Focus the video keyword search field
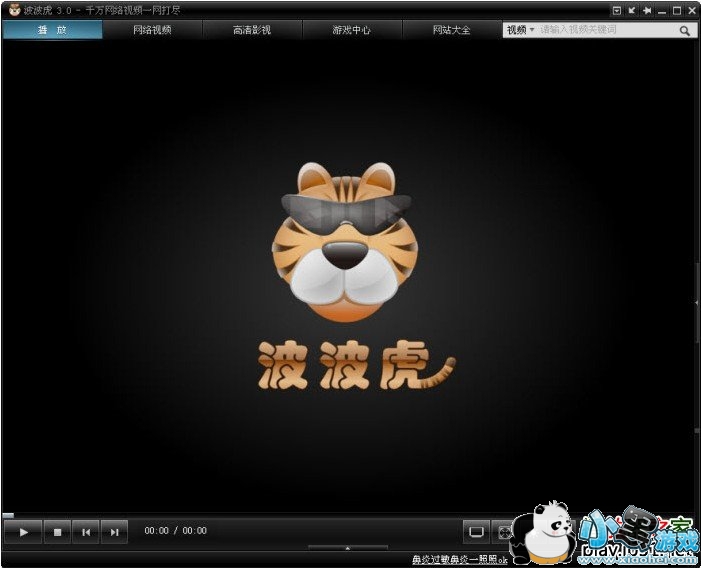Screen dimensions: 701x568 pos(606,30)
